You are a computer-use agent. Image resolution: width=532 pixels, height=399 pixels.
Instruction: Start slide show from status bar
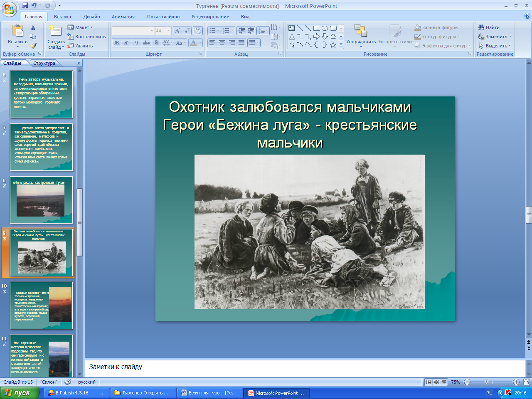444,382
